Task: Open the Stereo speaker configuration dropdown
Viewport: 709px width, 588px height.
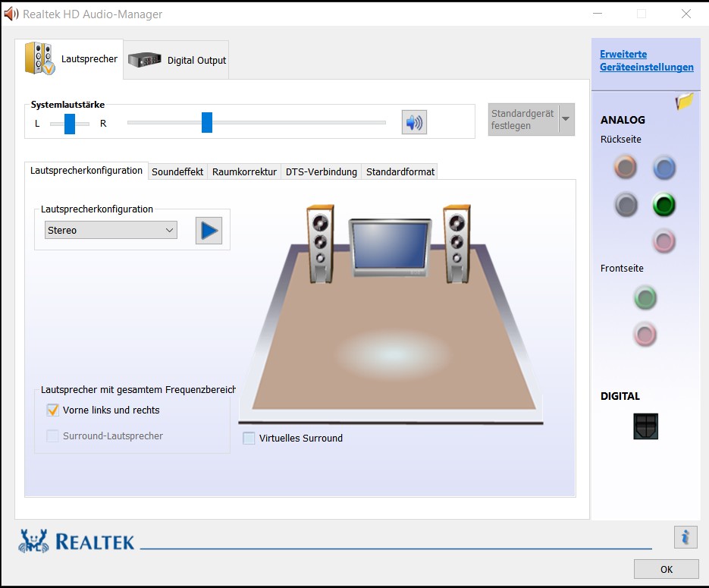Action: pyautogui.click(x=111, y=230)
